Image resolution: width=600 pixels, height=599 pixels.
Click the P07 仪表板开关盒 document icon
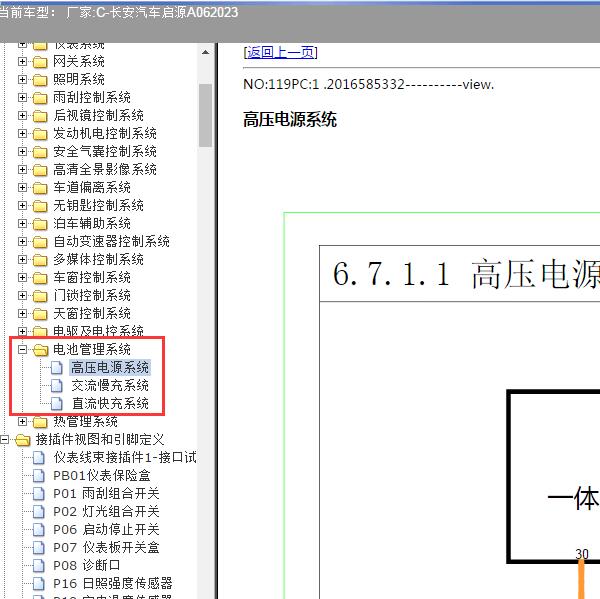[39, 547]
